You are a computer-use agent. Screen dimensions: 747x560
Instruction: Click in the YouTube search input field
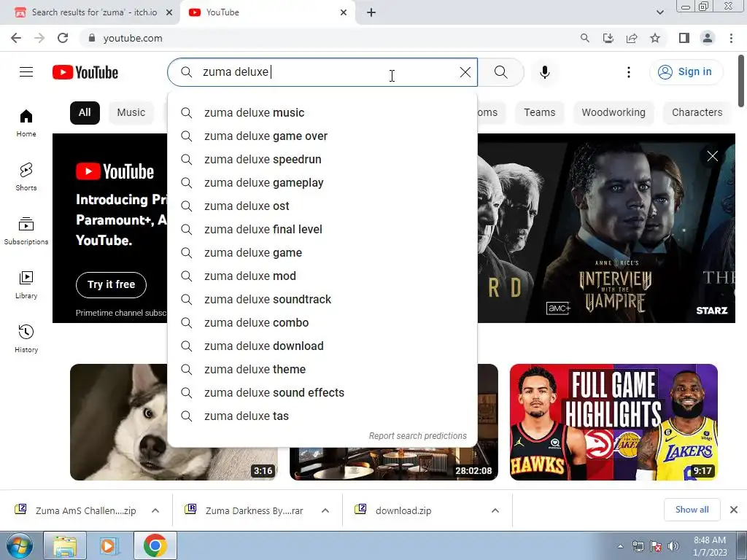coord(324,72)
